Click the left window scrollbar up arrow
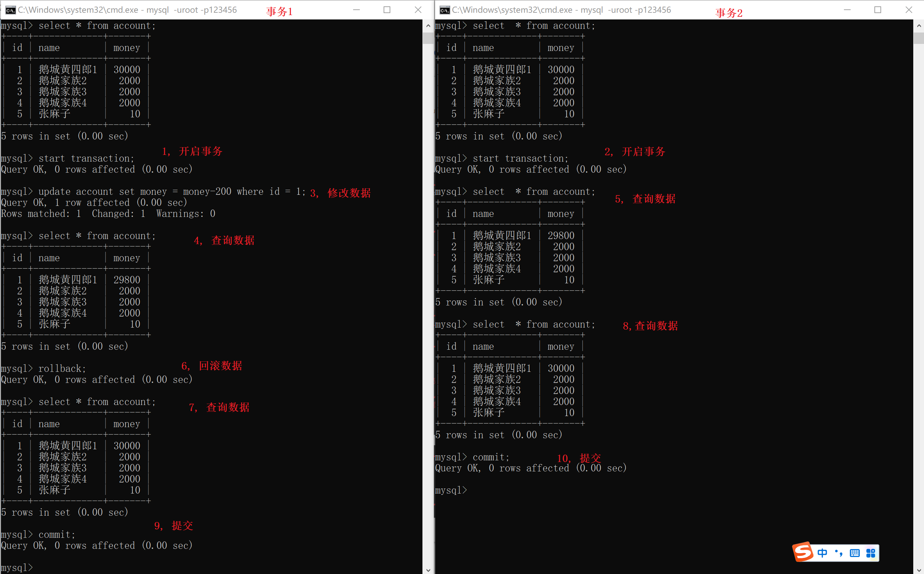The width and height of the screenshot is (924, 574). click(428, 26)
